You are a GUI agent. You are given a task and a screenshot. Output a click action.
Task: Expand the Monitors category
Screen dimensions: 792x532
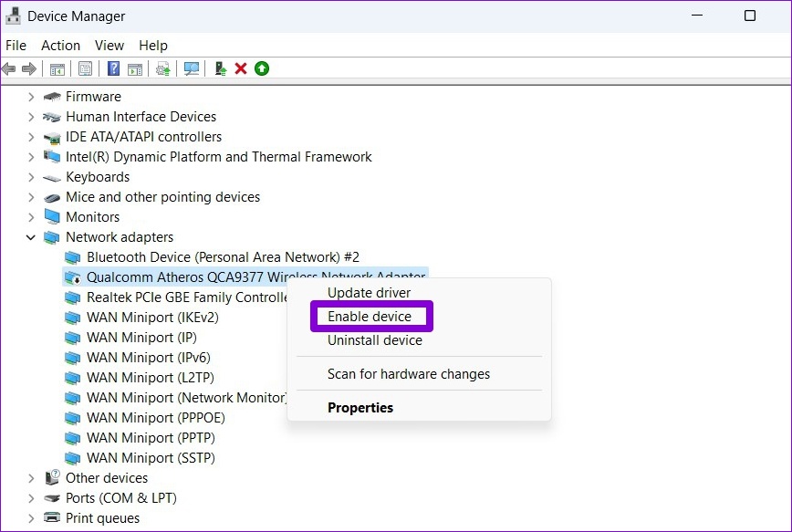point(31,217)
